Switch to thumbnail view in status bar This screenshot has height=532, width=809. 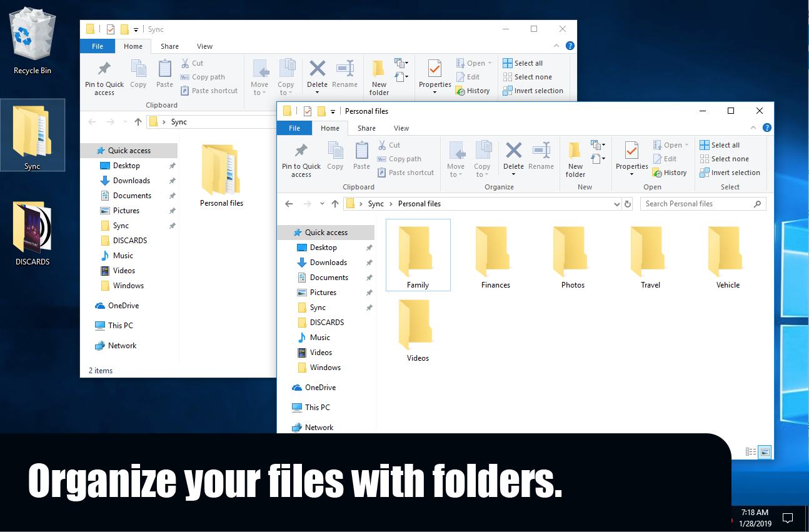click(x=765, y=451)
